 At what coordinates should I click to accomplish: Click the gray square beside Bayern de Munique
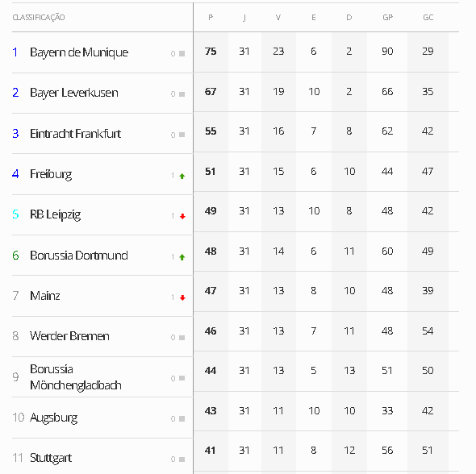(182, 54)
